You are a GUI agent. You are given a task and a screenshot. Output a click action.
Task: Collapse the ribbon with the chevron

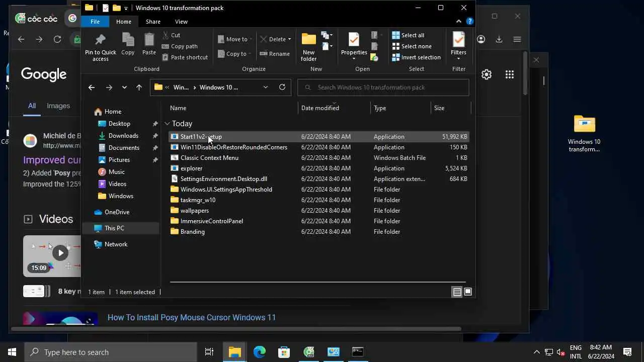[x=458, y=22]
